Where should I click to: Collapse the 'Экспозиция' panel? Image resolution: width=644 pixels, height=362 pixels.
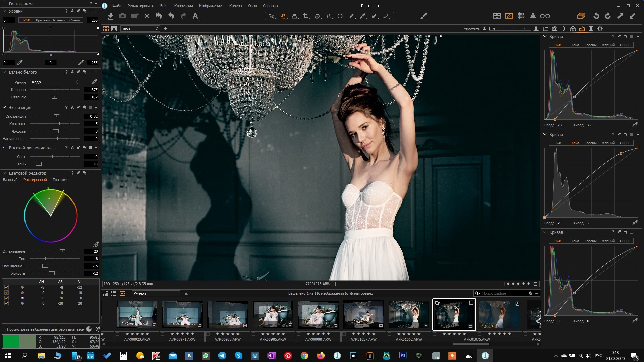pos(4,107)
